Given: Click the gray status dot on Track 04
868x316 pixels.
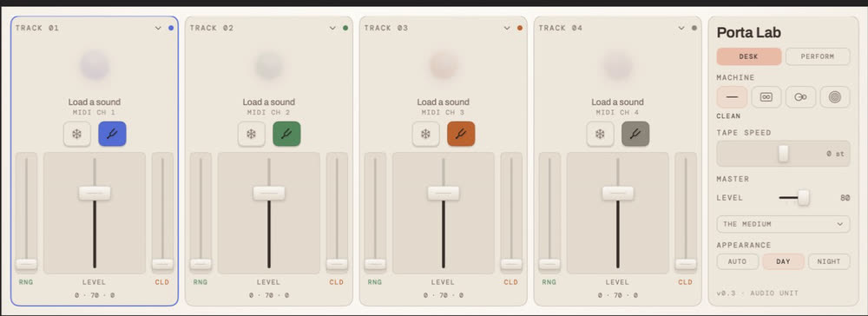Looking at the screenshot, I should pos(694,28).
